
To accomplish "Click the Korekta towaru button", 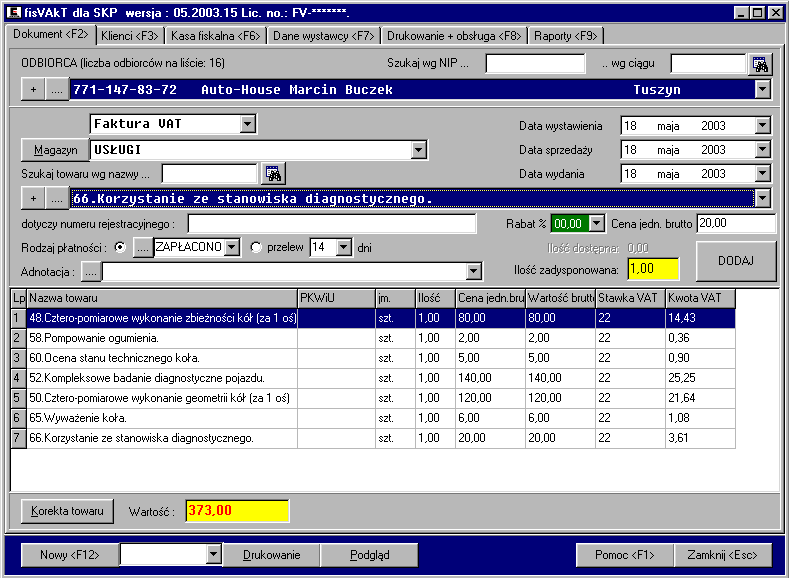I will click(x=67, y=511).
